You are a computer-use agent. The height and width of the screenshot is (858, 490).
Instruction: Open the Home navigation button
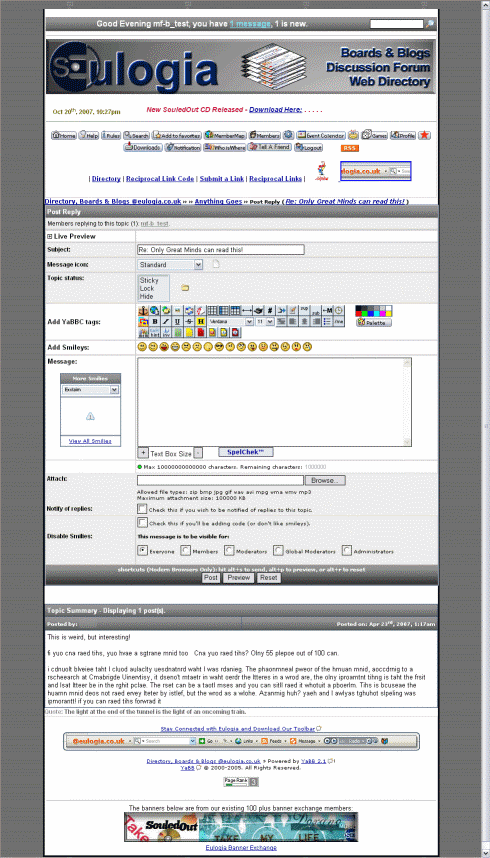[64, 135]
